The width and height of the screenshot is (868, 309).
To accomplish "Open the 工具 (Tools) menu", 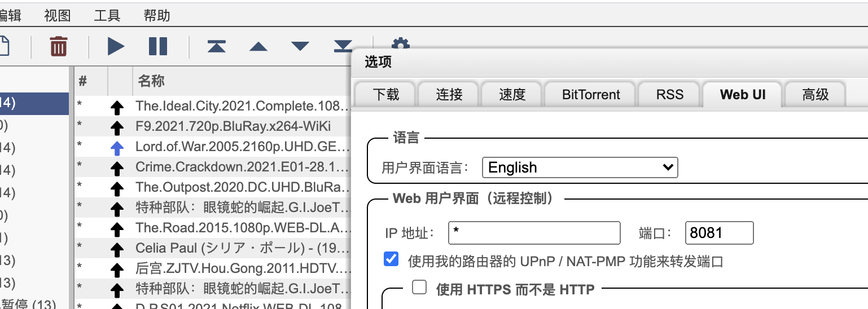I will (x=107, y=15).
